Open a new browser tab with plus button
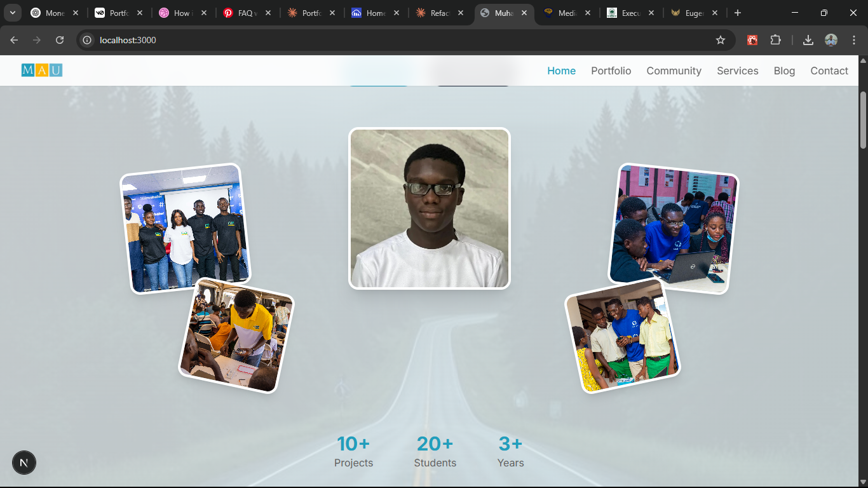This screenshot has width=868, height=488. click(x=736, y=13)
